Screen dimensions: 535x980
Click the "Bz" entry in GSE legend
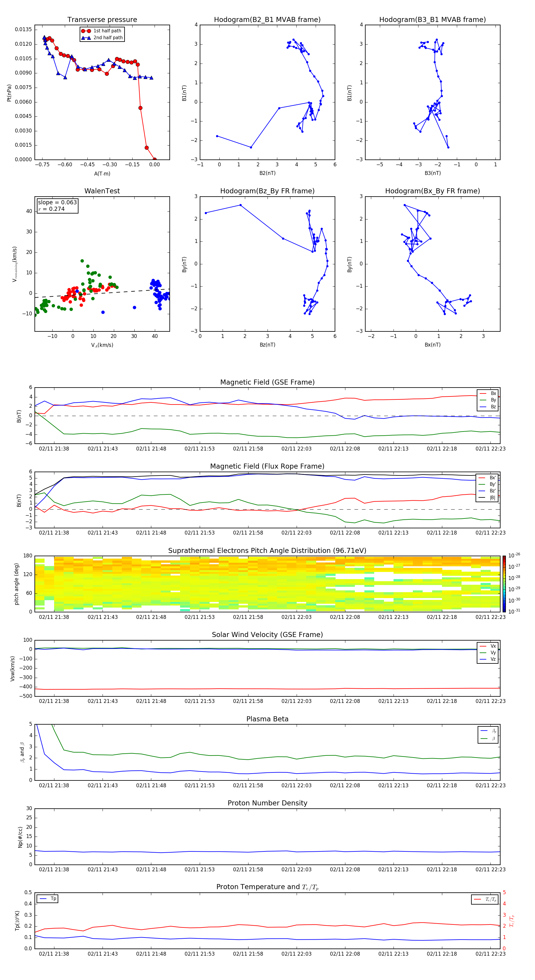click(488, 407)
